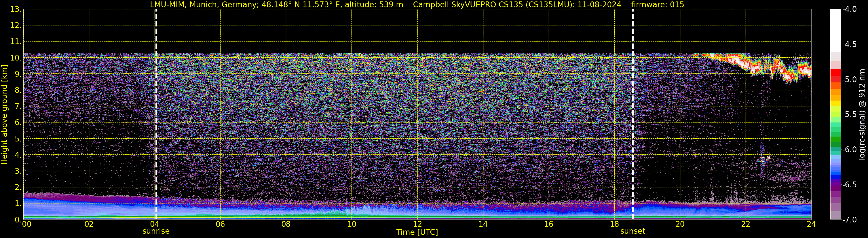868x238 pixels.
Task: Click the colorbar tick label -7.0
Action: pyautogui.click(x=849, y=220)
